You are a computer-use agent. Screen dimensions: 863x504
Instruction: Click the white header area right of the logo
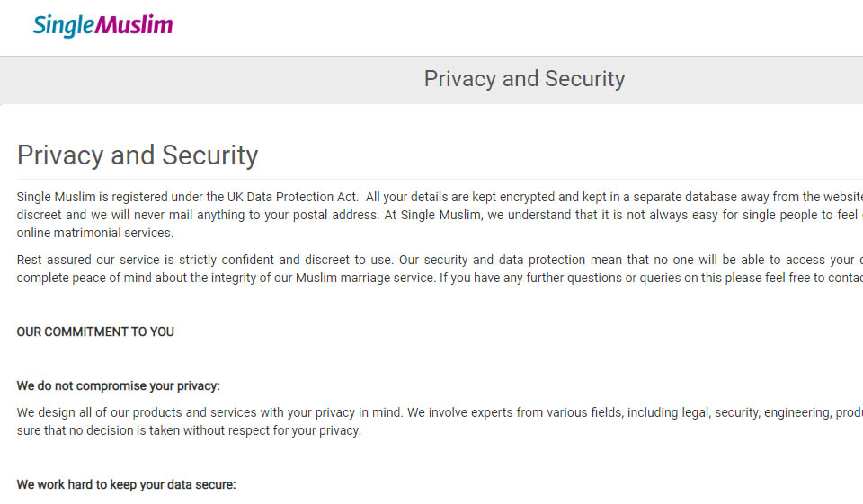pyautogui.click(x=539, y=27)
